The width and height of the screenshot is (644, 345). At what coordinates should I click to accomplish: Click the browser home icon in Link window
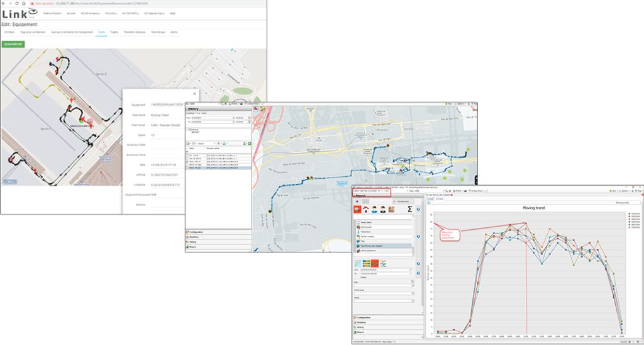coord(23,3)
